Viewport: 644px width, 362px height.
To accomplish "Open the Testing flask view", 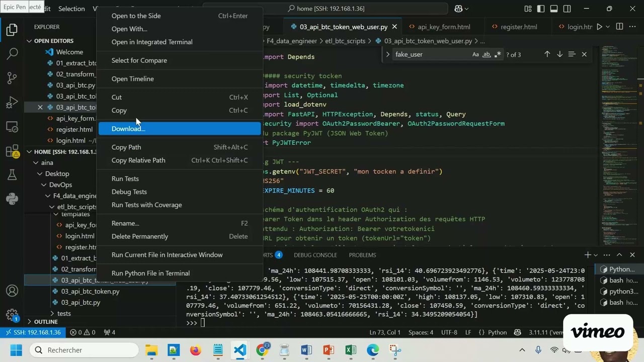I will click(12, 174).
